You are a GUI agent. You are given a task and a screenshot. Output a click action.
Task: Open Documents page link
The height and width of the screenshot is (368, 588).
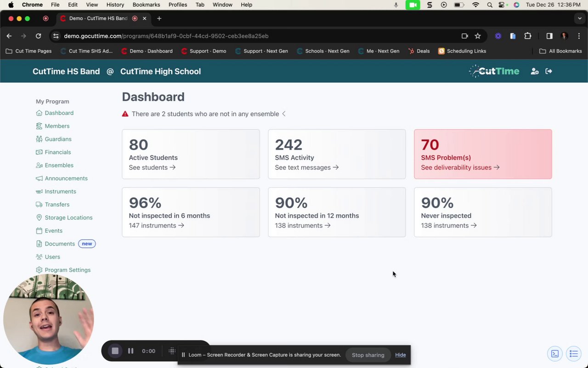(60, 244)
